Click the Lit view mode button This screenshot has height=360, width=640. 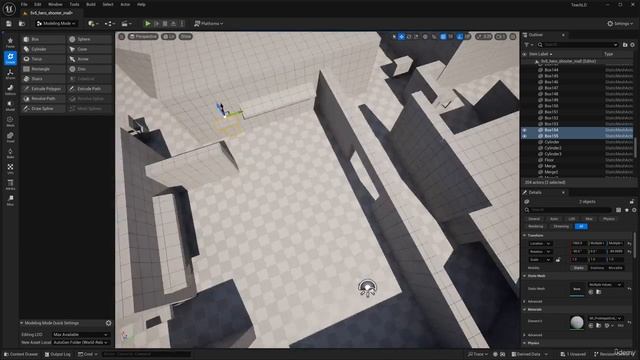click(169, 36)
